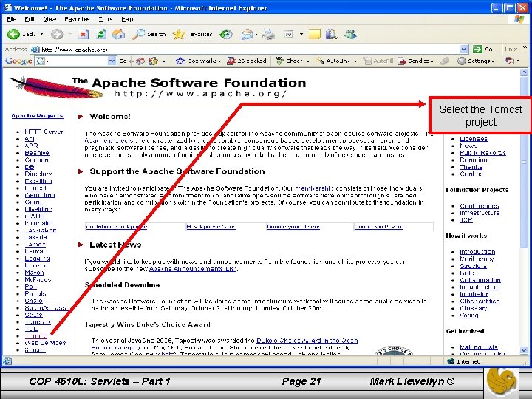Click the 26 blocked popup blocker button
The width and height of the screenshot is (532, 399).
[x=247, y=61]
